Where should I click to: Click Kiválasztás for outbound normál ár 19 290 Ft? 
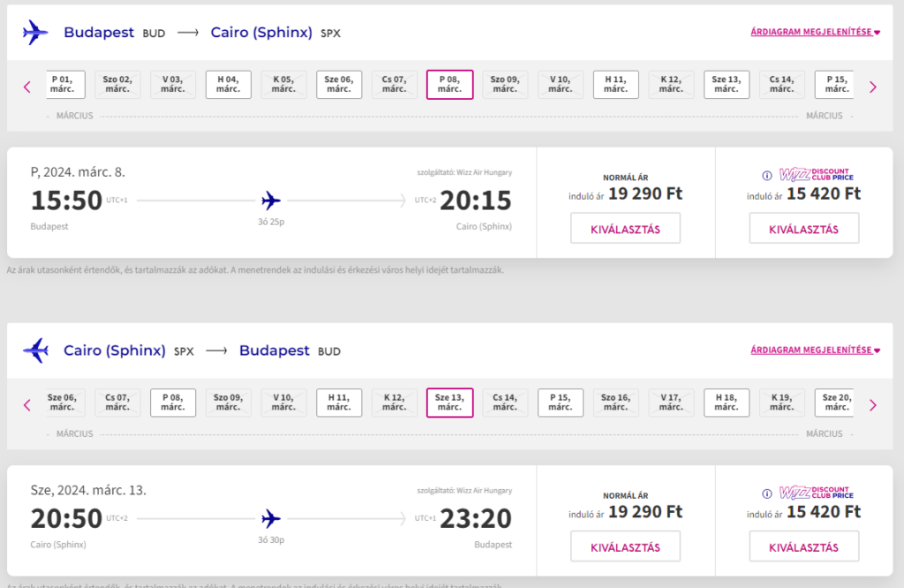click(626, 229)
